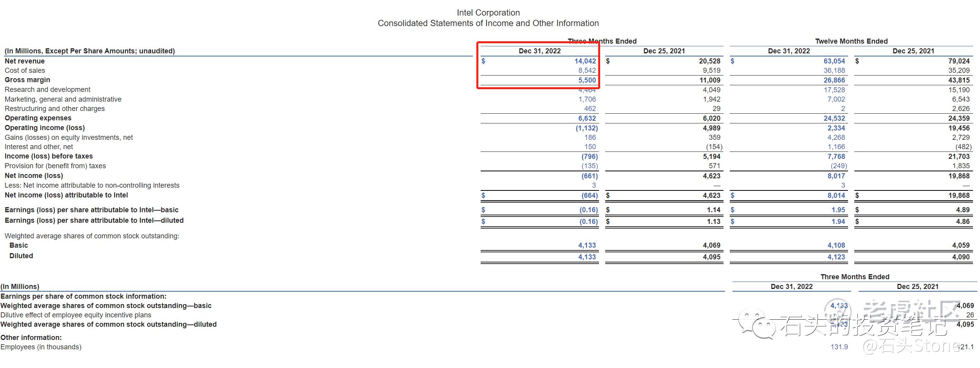The height and width of the screenshot is (368, 980).
Task: Click the "Twelve Months Ended" column group header
Action: click(851, 41)
